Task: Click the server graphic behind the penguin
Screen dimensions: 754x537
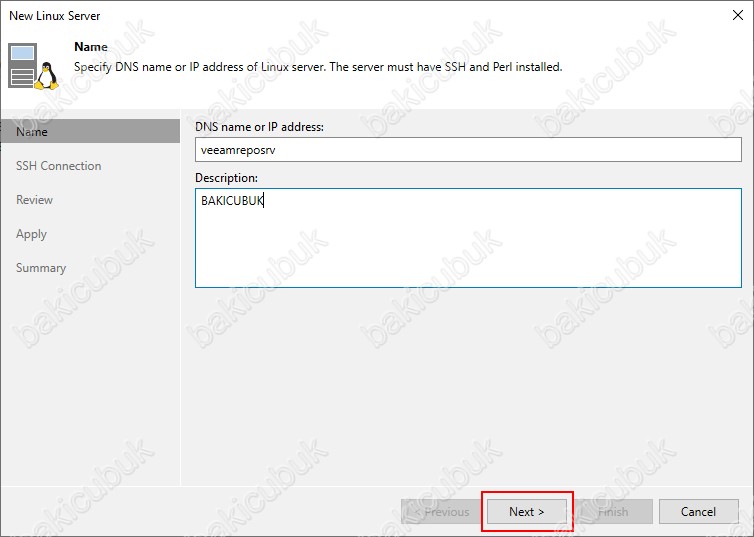Action: point(22,62)
